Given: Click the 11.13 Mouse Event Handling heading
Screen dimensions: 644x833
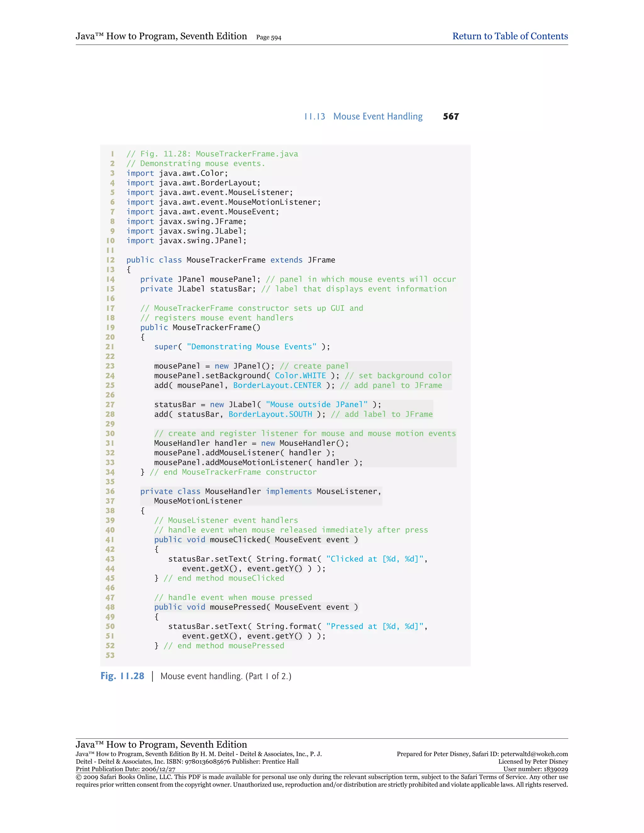Looking at the screenshot, I should click(363, 116).
